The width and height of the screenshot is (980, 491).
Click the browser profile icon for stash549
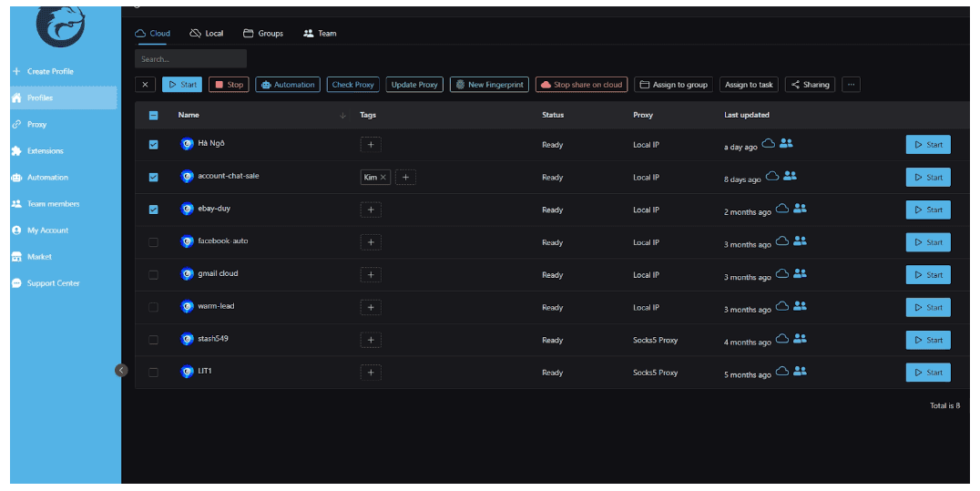187,340
